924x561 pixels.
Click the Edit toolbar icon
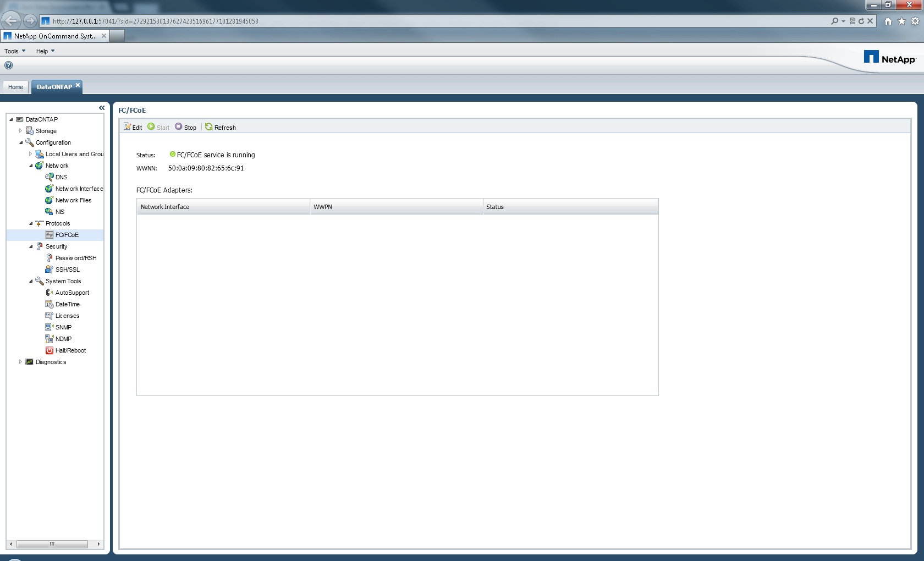click(x=127, y=127)
